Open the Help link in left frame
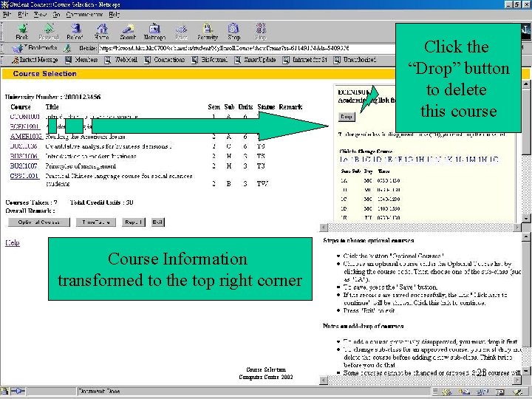This screenshot has width=532, height=399. pyautogui.click(x=13, y=243)
